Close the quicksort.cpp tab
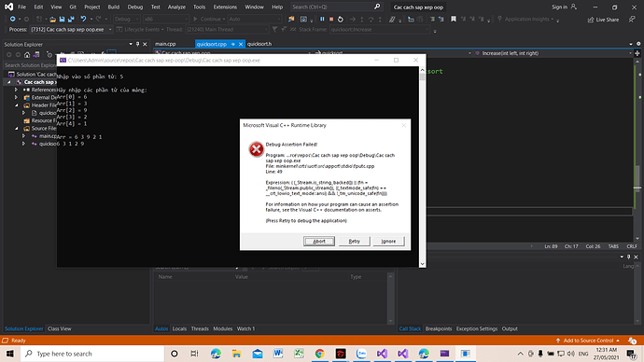The width and height of the screenshot is (644, 362). click(x=241, y=44)
